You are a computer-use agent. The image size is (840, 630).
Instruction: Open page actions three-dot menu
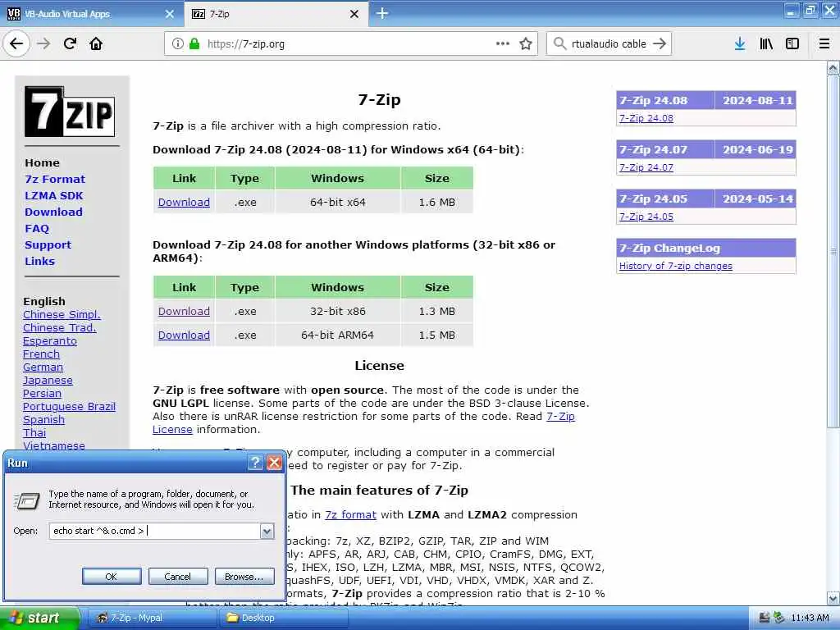click(x=503, y=44)
